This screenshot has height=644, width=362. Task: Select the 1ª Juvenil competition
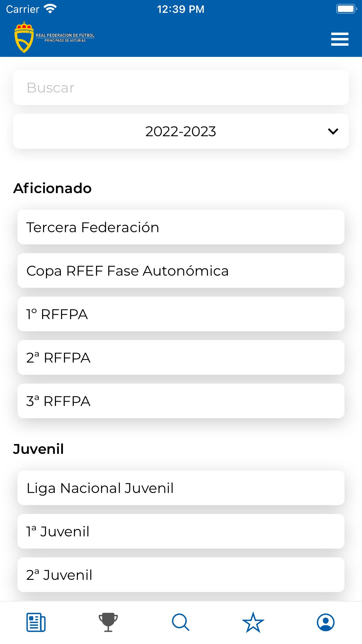[181, 531]
